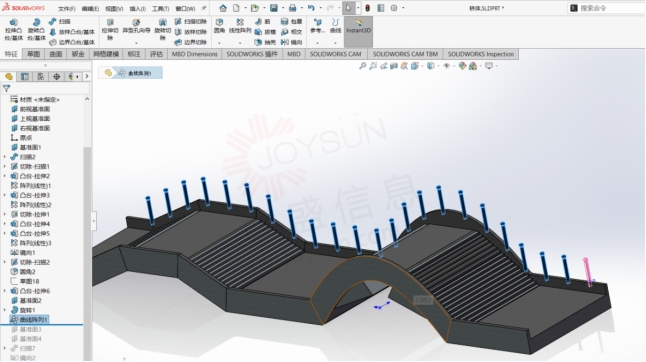The height and width of the screenshot is (362, 646).
Task: Click the Zoom to Fit magnifier icon
Action: (363, 66)
